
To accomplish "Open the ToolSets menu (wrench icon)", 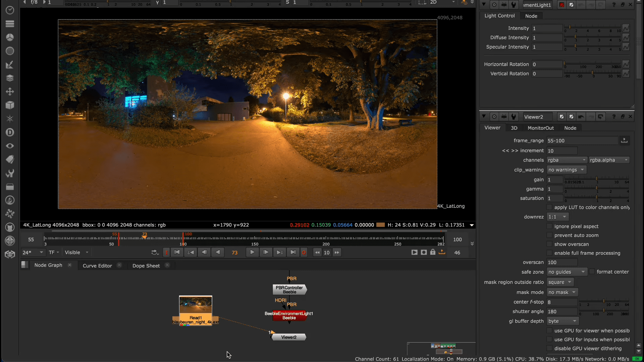I will pyautogui.click(x=10, y=173).
